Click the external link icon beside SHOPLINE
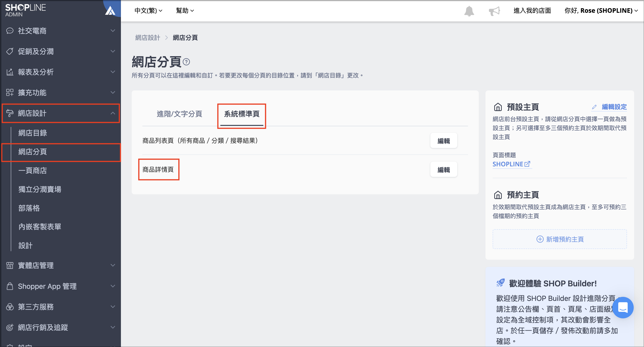The image size is (644, 347). (527, 164)
